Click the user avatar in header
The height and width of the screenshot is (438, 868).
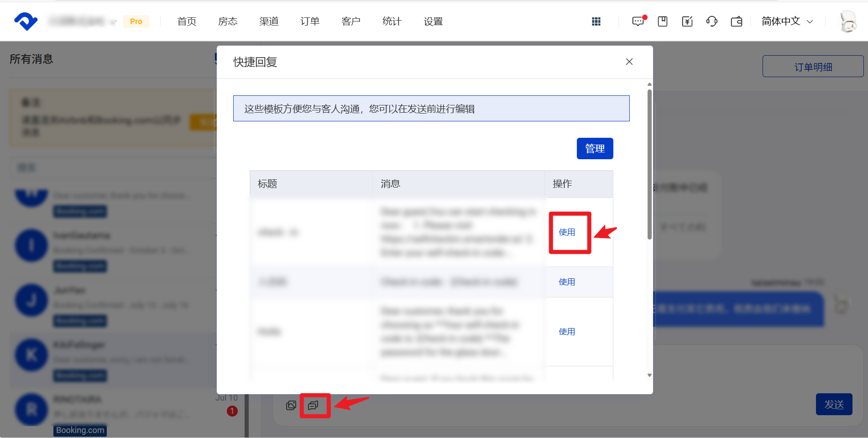848,21
